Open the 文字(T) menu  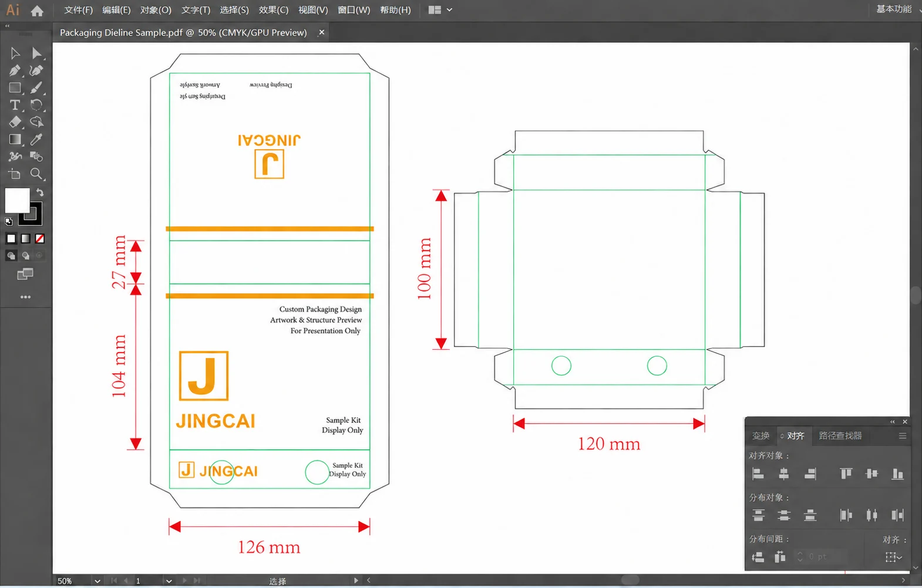pos(196,10)
